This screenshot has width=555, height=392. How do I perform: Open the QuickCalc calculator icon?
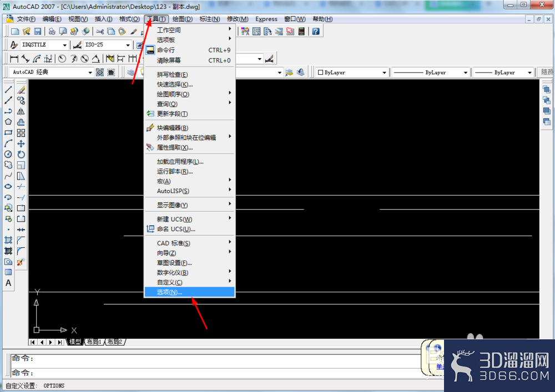(301, 32)
